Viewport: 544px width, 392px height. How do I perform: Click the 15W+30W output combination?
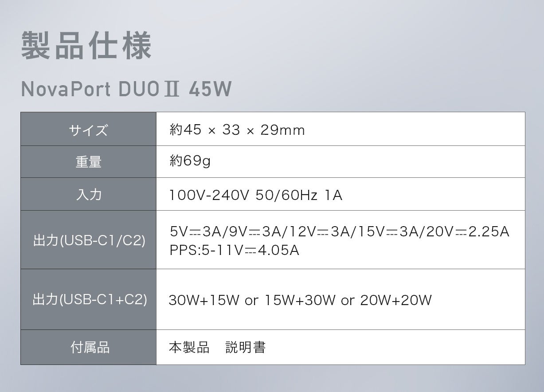(x=300, y=301)
